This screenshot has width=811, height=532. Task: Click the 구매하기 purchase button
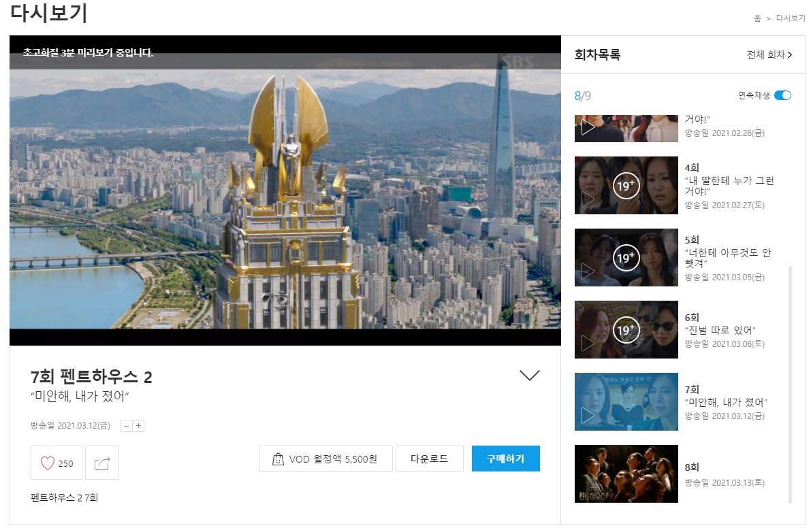click(505, 459)
